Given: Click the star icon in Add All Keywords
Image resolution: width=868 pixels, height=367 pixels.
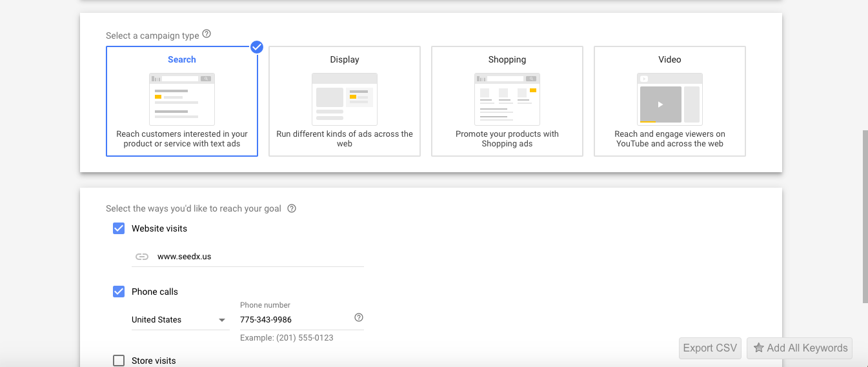Looking at the screenshot, I should point(759,348).
